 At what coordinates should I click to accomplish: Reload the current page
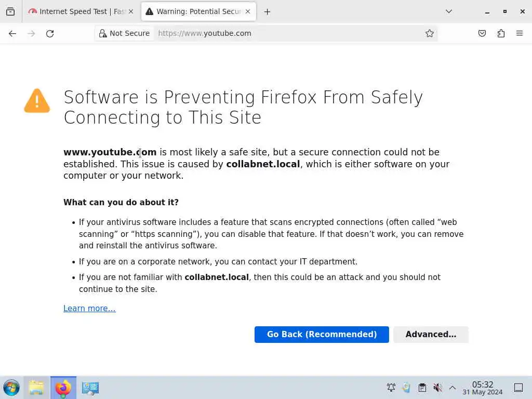(x=50, y=33)
